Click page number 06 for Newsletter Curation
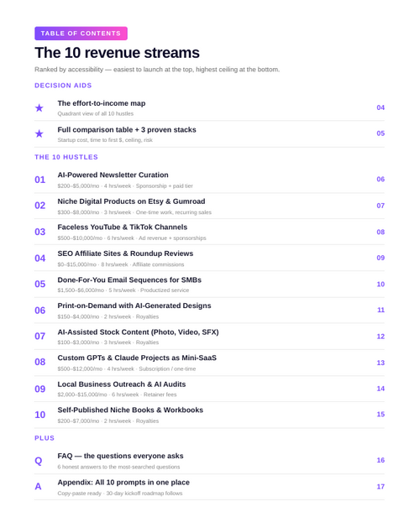Screen dimensions: 420x507 click(x=381, y=179)
